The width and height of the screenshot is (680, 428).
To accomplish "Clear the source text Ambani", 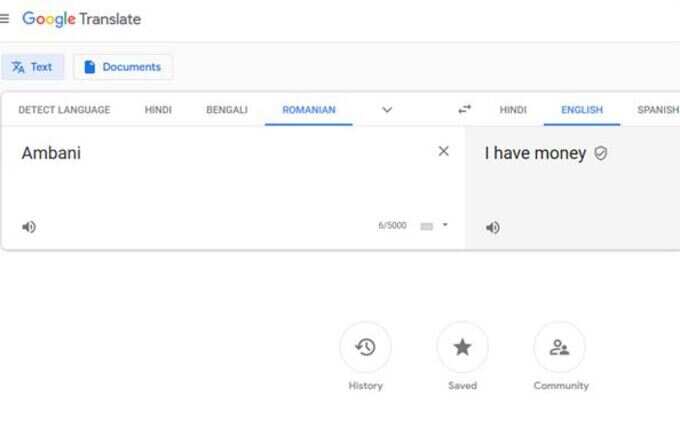I will (443, 151).
